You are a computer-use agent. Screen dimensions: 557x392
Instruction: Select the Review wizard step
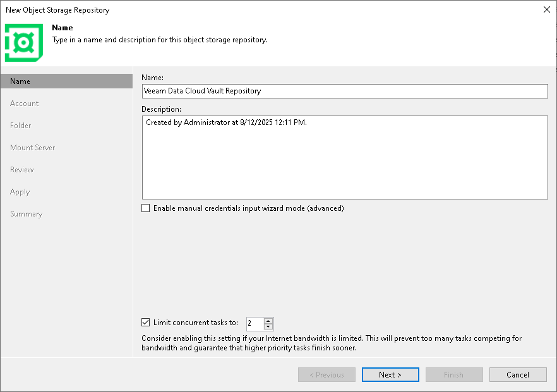(x=22, y=170)
